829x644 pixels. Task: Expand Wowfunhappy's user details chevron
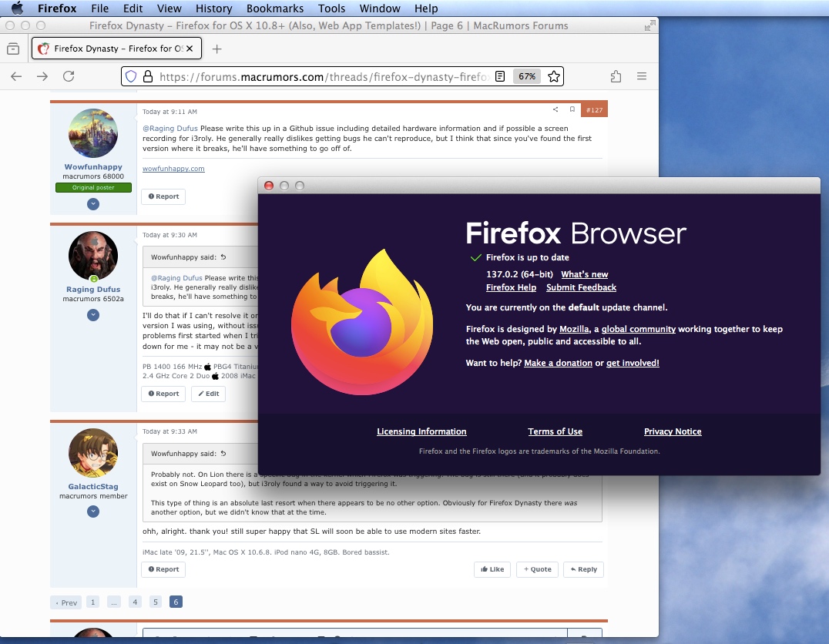point(93,204)
